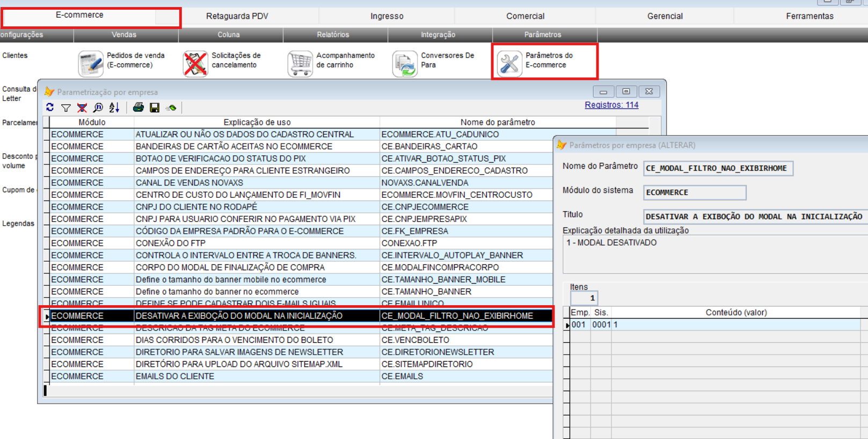Open search with the magnifier icon
The image size is (868, 439).
pyautogui.click(x=98, y=108)
